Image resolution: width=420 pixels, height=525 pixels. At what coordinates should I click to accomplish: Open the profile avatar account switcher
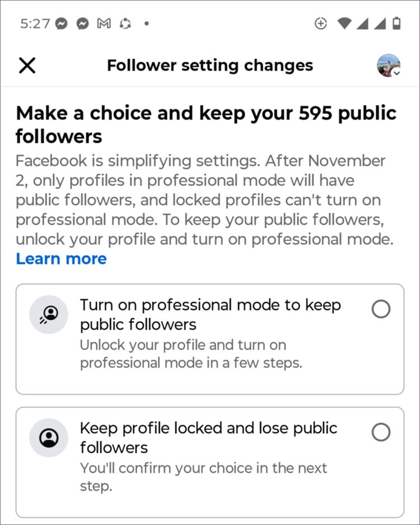(x=388, y=65)
